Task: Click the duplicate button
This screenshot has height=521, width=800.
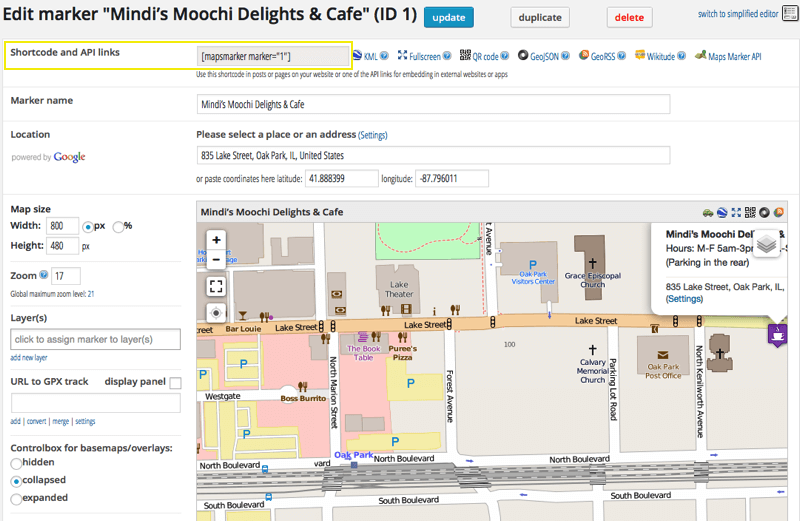Action: click(x=540, y=17)
